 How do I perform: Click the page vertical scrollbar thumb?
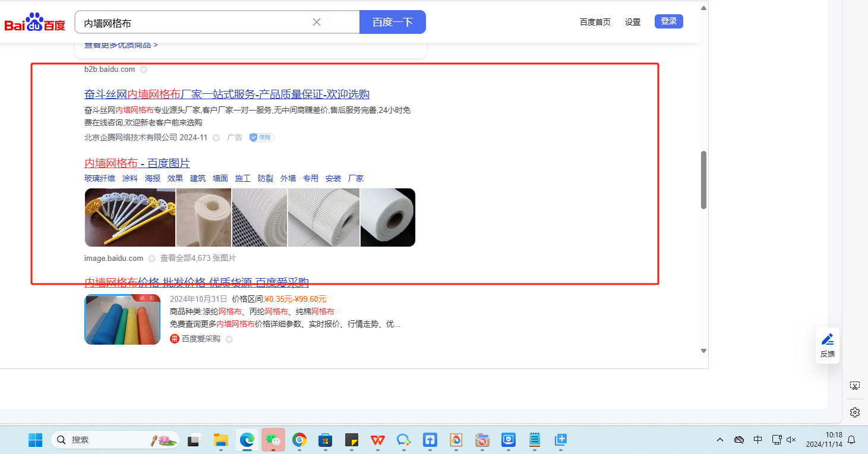coord(703,179)
